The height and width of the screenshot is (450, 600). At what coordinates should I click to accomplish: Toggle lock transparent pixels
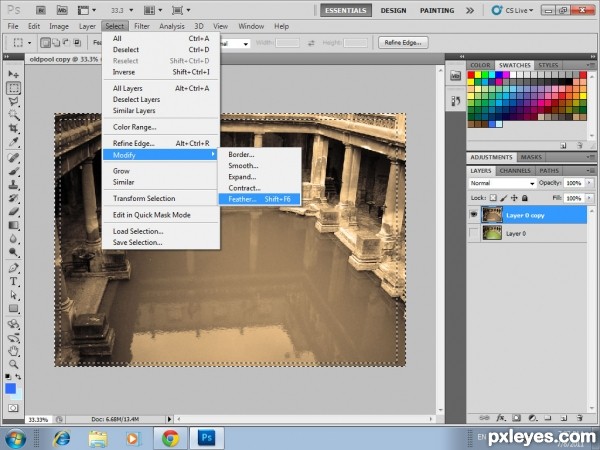pos(493,198)
